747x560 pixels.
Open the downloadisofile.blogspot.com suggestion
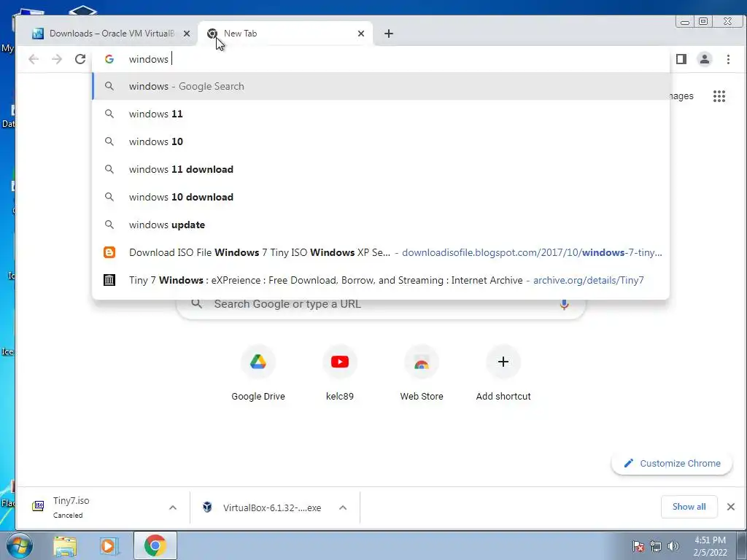381,252
